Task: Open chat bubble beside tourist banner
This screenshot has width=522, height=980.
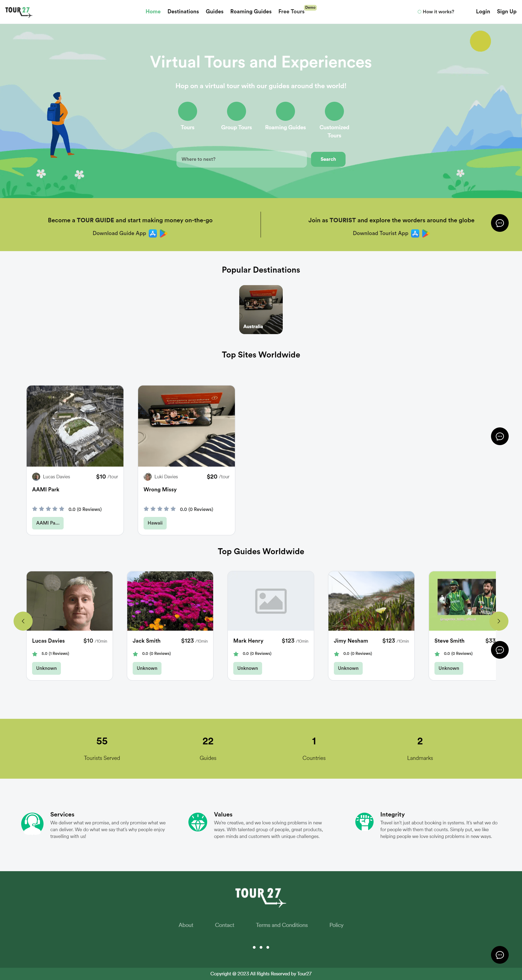Action: 499,223
